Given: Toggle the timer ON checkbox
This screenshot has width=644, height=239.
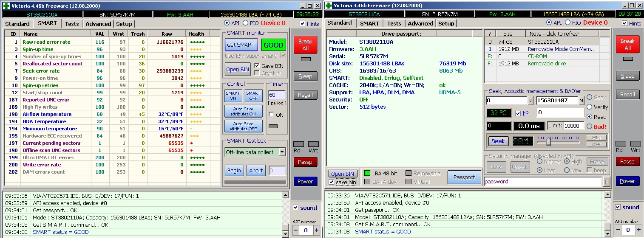Looking at the screenshot, I should (x=272, y=115).
